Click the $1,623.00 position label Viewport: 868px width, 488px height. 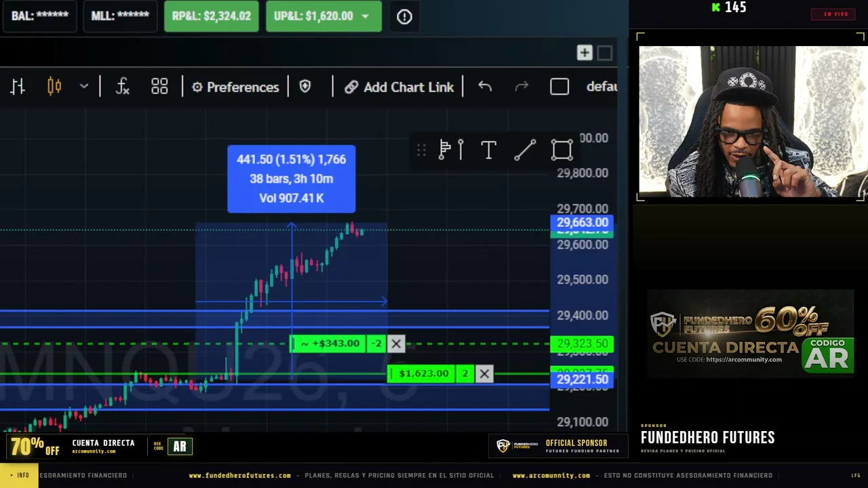tap(422, 373)
